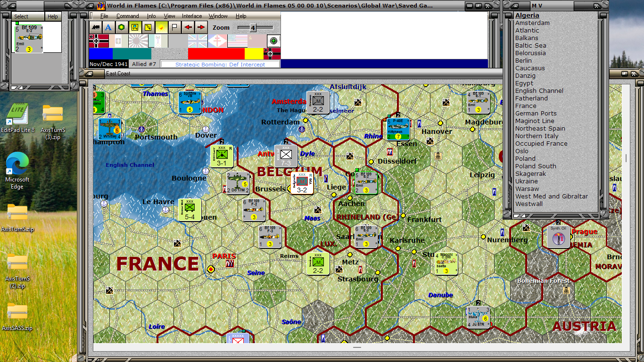This screenshot has height=362, width=644.
Task: Click the green hexagon toolbar icon
Action: point(122,27)
